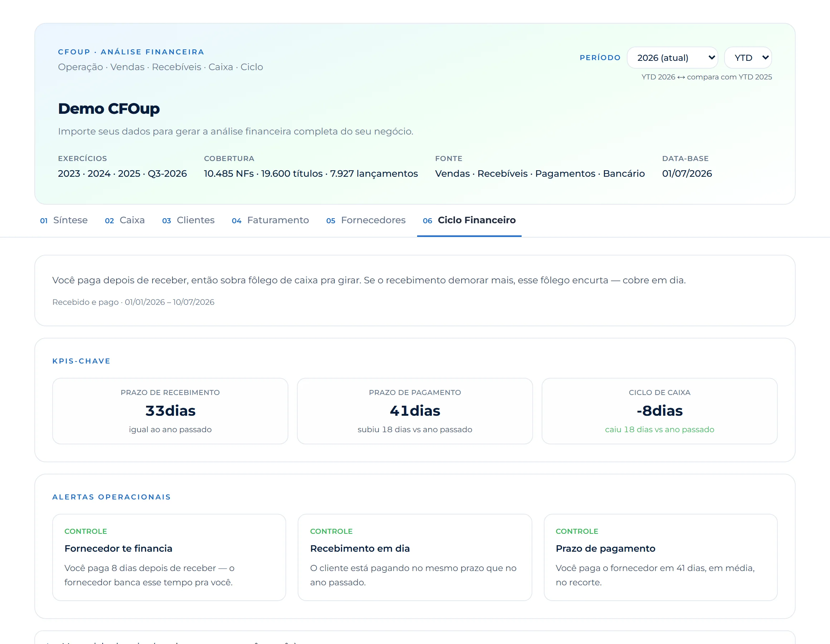
Task: Click the Demo CFOup heading
Action: pyautogui.click(x=109, y=109)
